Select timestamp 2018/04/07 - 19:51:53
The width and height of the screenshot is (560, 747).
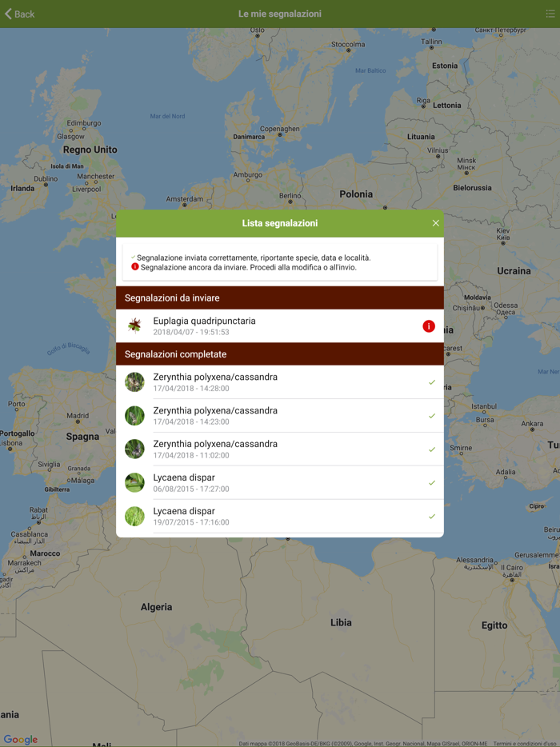(191, 332)
